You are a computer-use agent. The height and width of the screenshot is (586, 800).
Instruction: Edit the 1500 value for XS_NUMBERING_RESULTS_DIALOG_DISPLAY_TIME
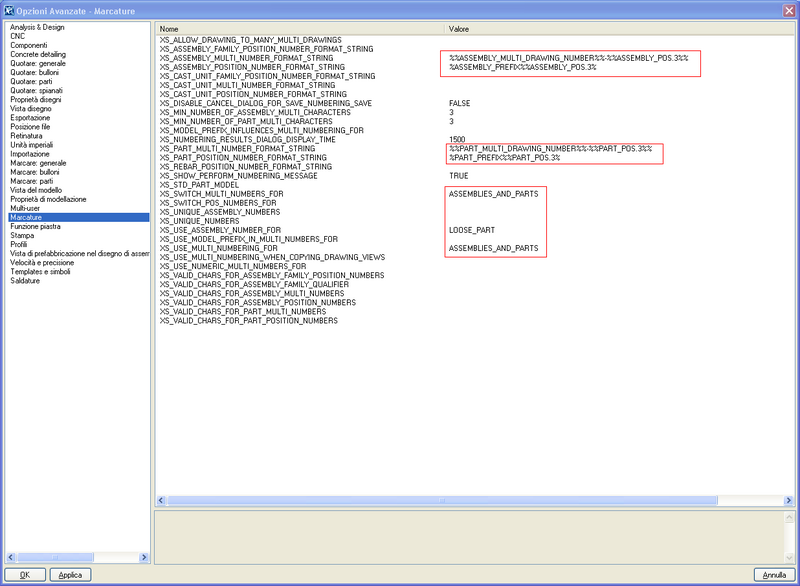tap(455, 139)
